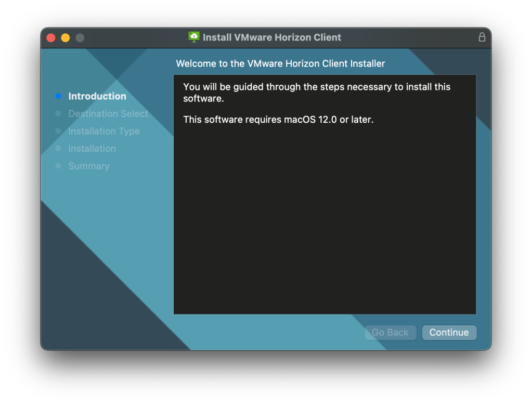Click the bullet beside Destination Select

click(58, 114)
